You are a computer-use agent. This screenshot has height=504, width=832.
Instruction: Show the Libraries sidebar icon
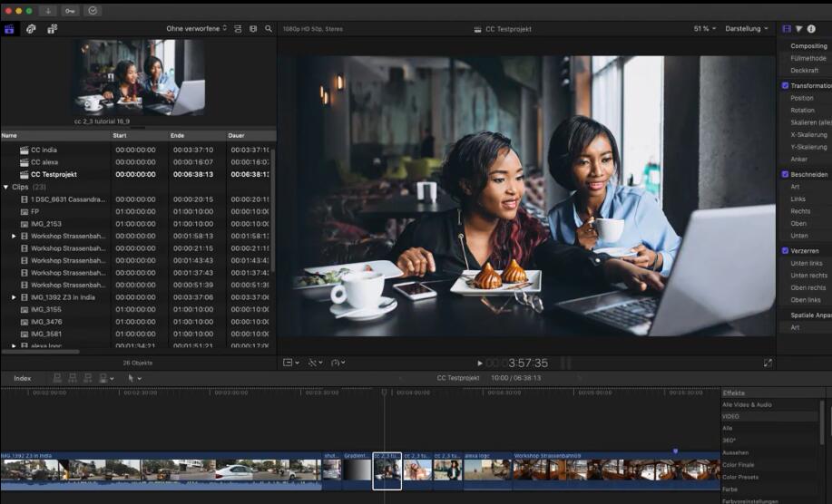pyautogui.click(x=10, y=29)
